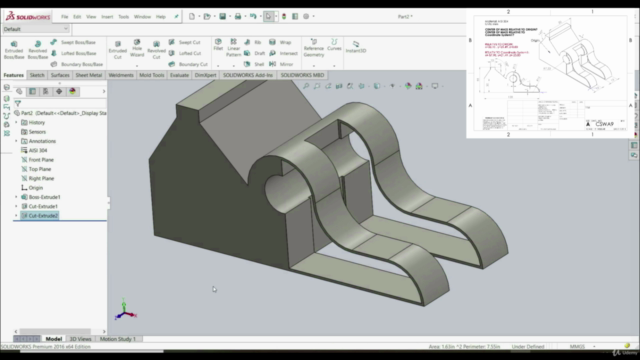Viewport: 640px width, 360px height.
Task: Expand the Cut-Extrude2 feature
Action: (16, 216)
